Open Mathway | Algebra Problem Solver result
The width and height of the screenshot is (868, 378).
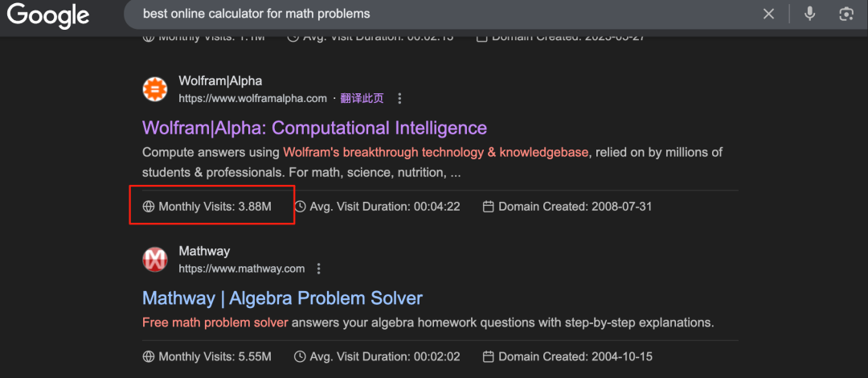pyautogui.click(x=282, y=298)
